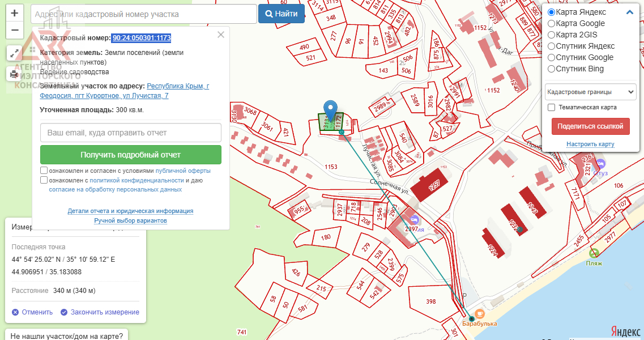
Task: Collapse the map layer selector chevron
Action: pos(629,12)
